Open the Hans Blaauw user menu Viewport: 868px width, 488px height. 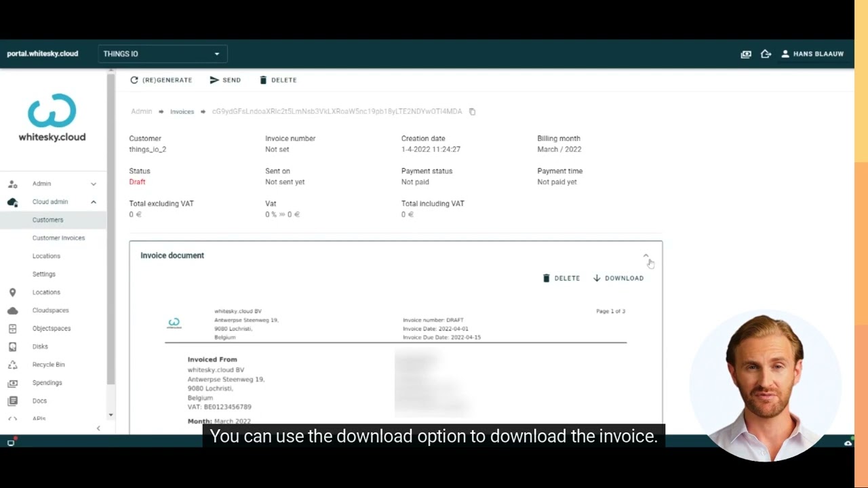coord(812,54)
